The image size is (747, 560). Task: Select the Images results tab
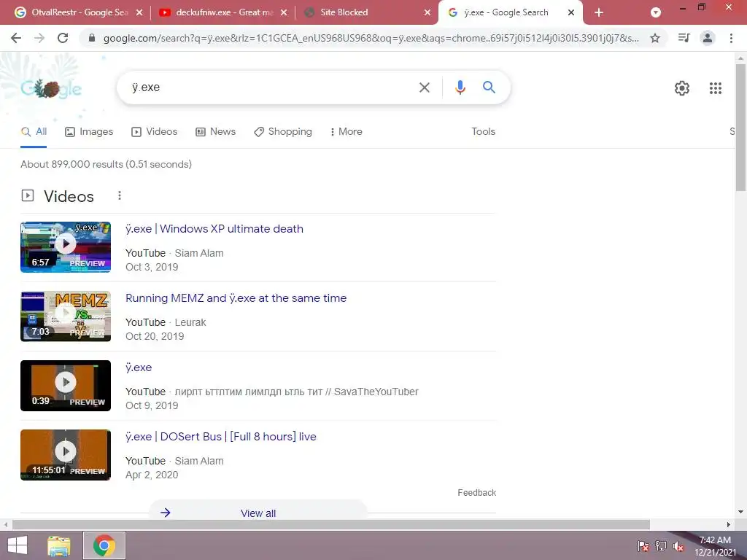pyautogui.click(x=89, y=132)
